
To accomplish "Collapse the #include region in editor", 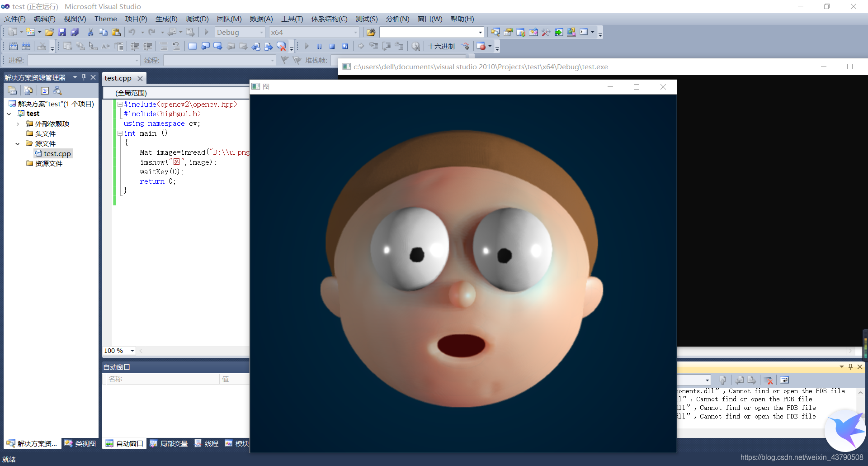I will coord(120,104).
